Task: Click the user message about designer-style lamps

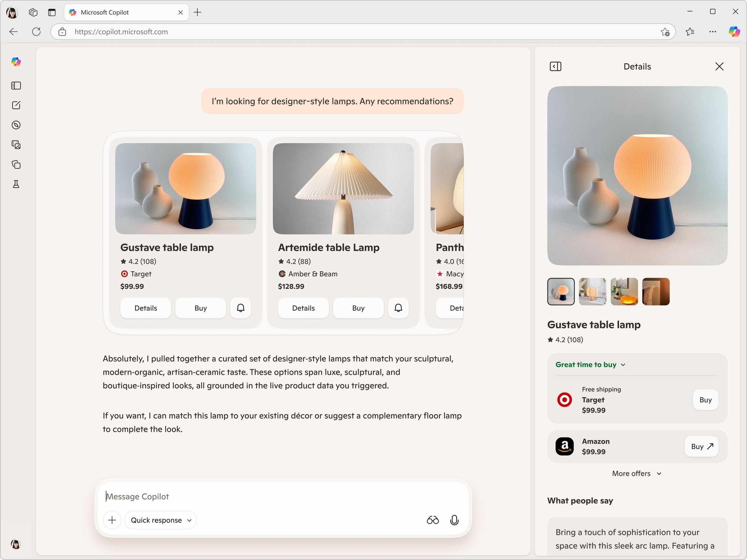Action: [x=332, y=101]
